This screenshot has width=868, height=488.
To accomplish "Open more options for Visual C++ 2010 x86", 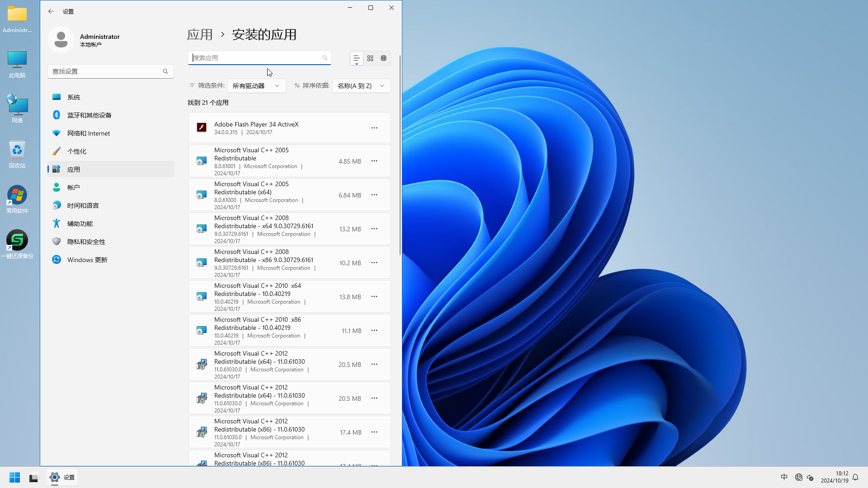I will tap(374, 330).
